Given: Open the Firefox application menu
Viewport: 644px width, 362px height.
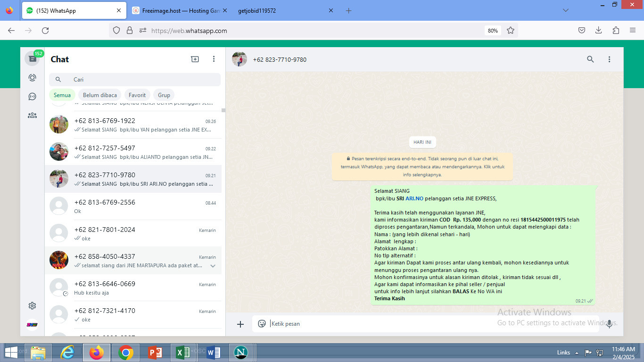Looking at the screenshot, I should click(633, 30).
